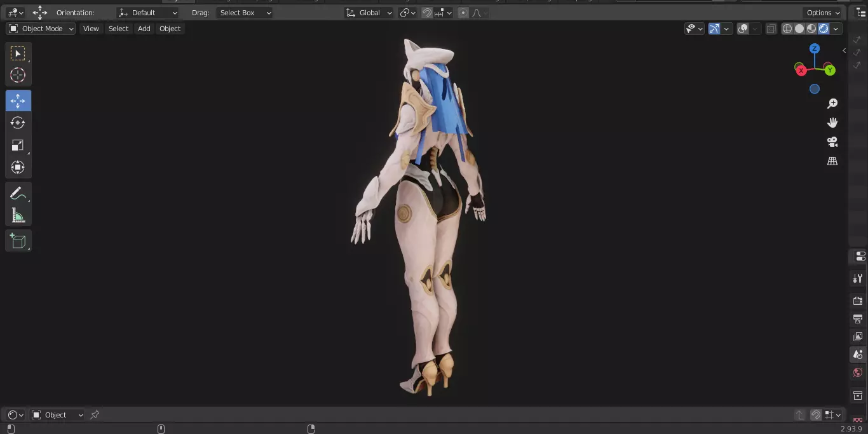Select the Add Cube tool
The image size is (868, 434).
[18, 241]
